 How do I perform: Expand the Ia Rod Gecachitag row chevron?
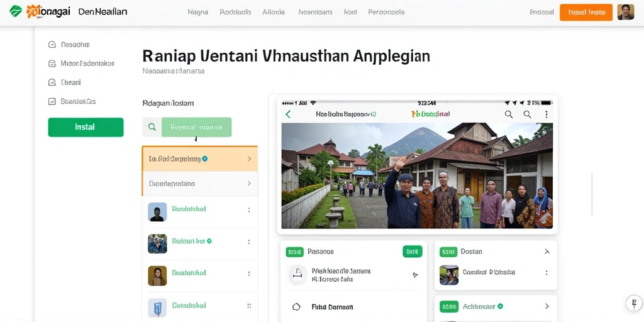pos(249,158)
